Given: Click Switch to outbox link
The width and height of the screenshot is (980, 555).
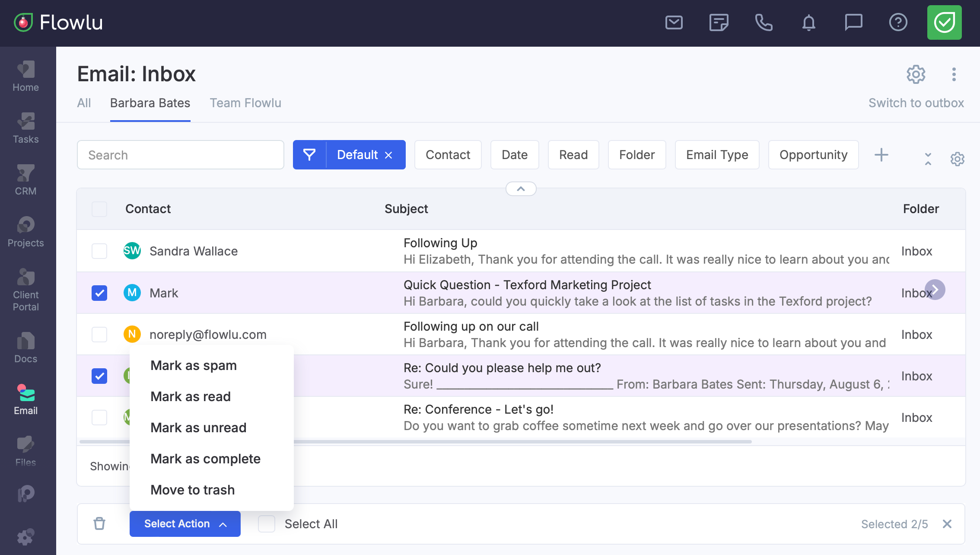Looking at the screenshot, I should 916,103.
